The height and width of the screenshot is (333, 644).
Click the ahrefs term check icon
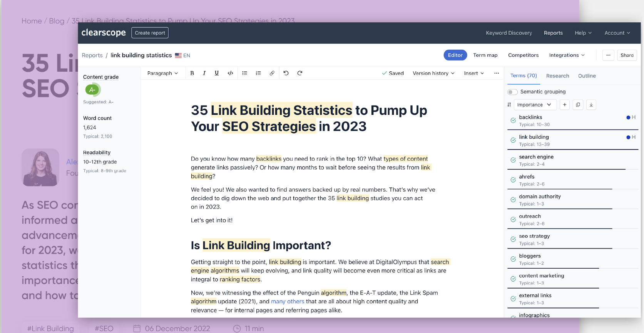coord(513,180)
